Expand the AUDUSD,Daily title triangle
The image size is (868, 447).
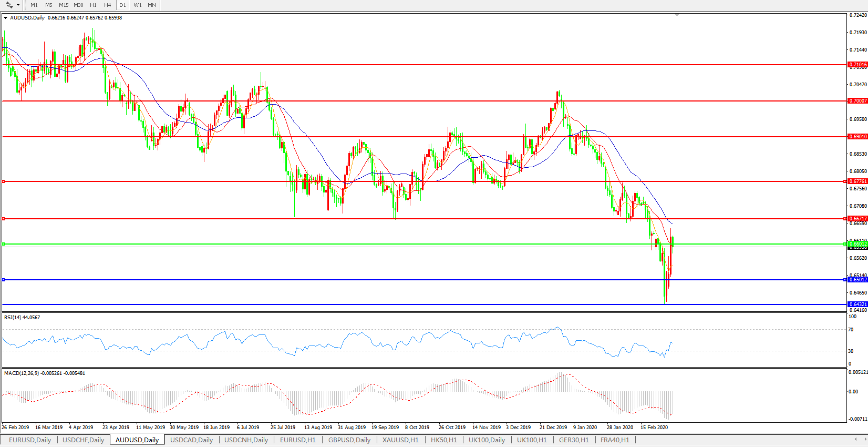pos(5,18)
